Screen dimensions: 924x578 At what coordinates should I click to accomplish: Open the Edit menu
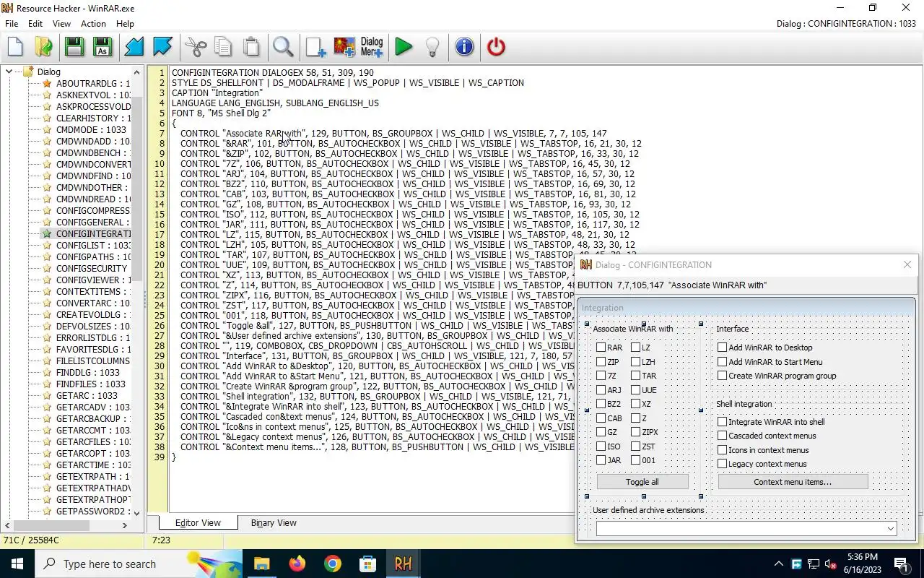[35, 24]
